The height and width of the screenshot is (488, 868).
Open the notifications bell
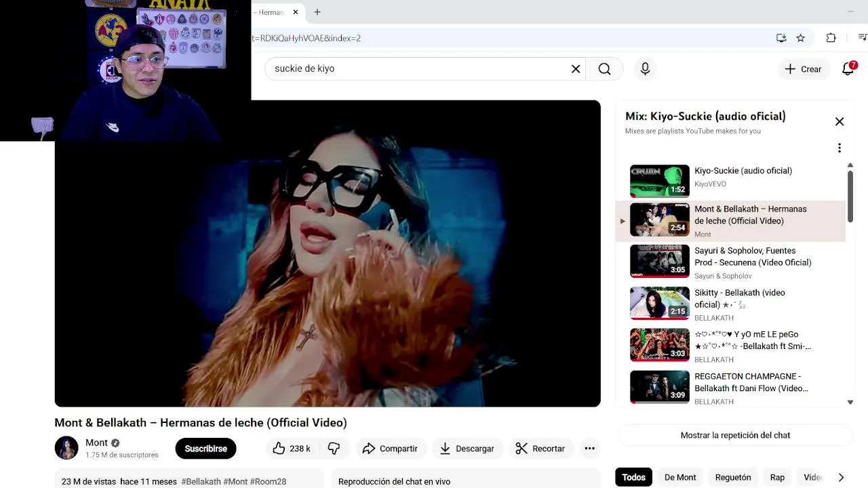[848, 68]
